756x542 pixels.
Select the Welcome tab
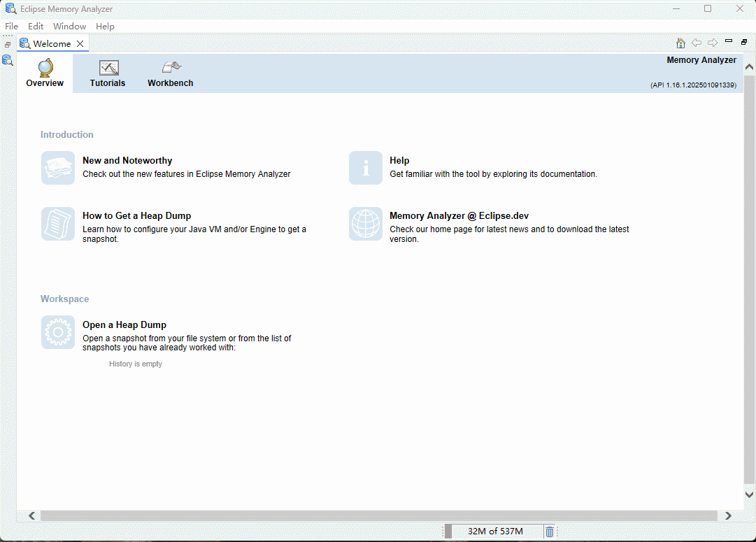tap(52, 43)
